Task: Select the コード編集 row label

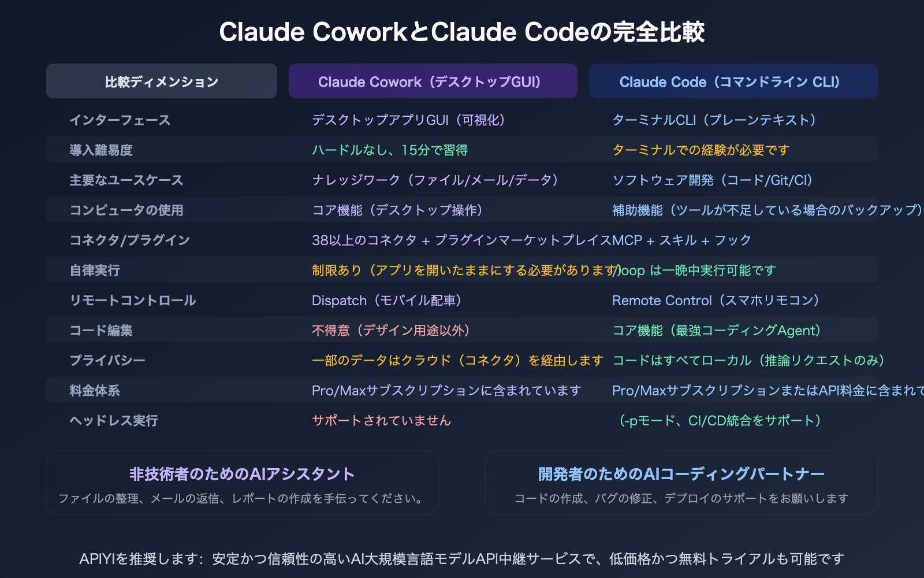Action: tap(101, 330)
